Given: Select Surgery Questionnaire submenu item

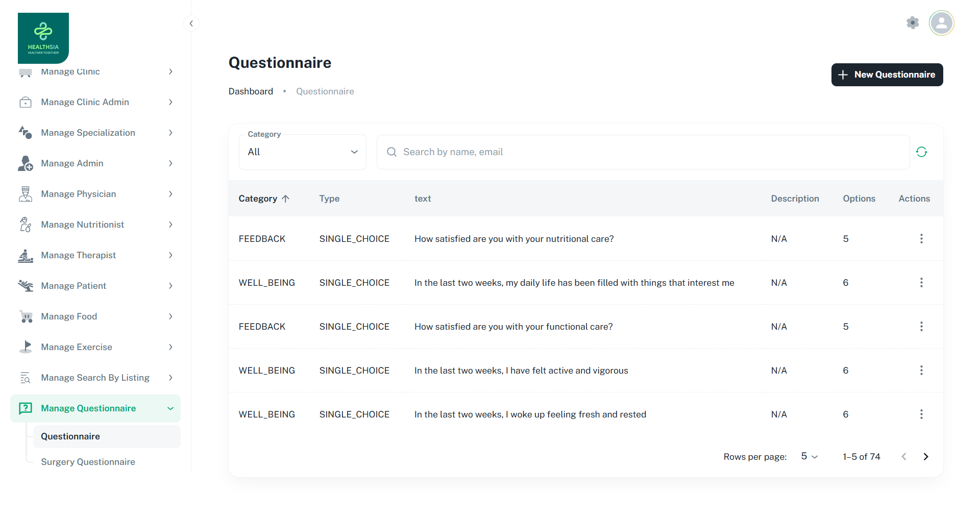Looking at the screenshot, I should coord(88,462).
